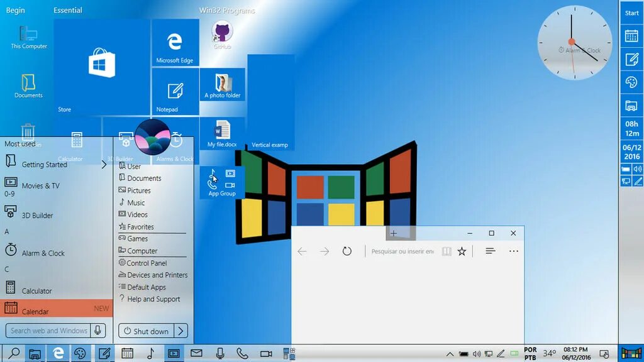Click the Edge forward arrow
Image resolution: width=644 pixels, height=362 pixels.
325,251
